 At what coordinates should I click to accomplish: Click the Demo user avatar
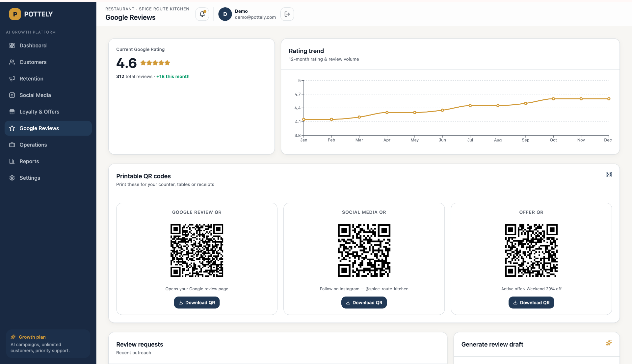(x=225, y=14)
